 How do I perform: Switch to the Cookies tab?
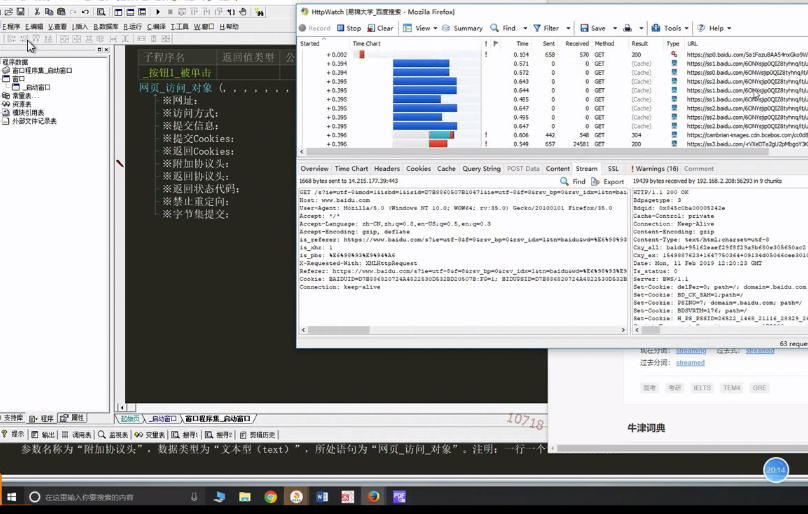pos(418,169)
